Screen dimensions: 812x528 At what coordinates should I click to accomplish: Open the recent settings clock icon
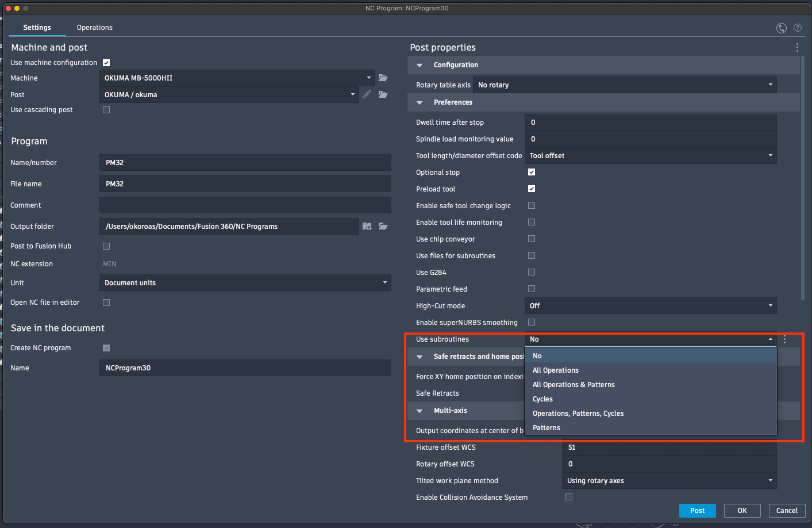pos(781,28)
